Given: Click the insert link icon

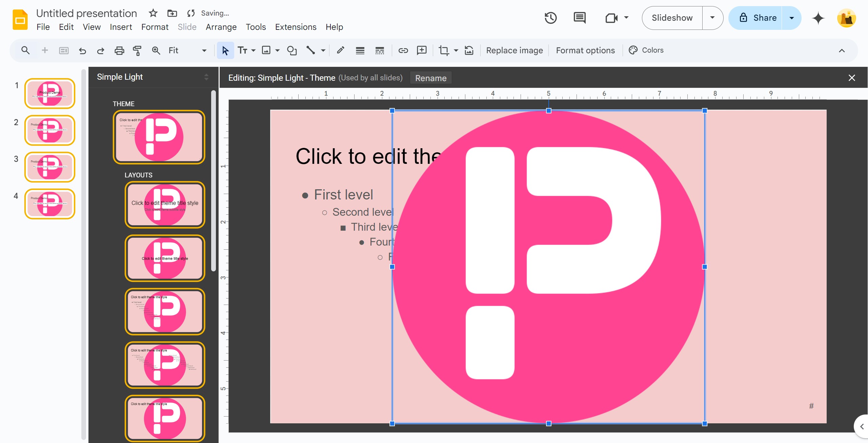Looking at the screenshot, I should pos(403,51).
